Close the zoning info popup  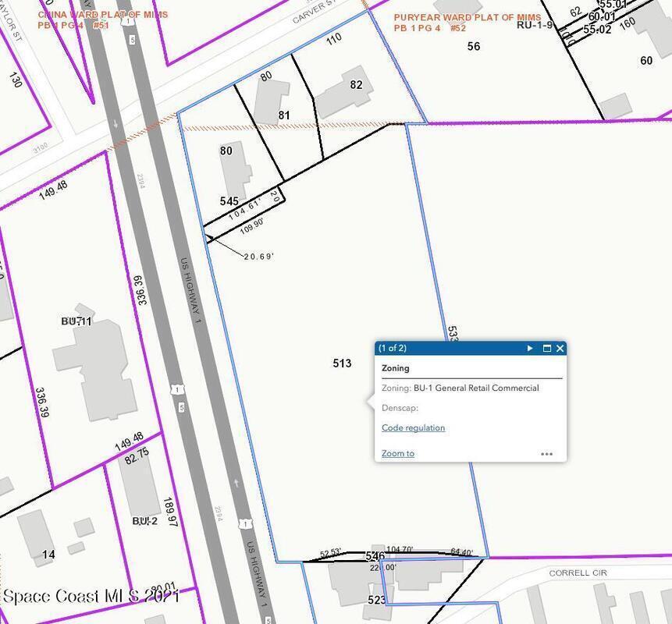(x=560, y=349)
